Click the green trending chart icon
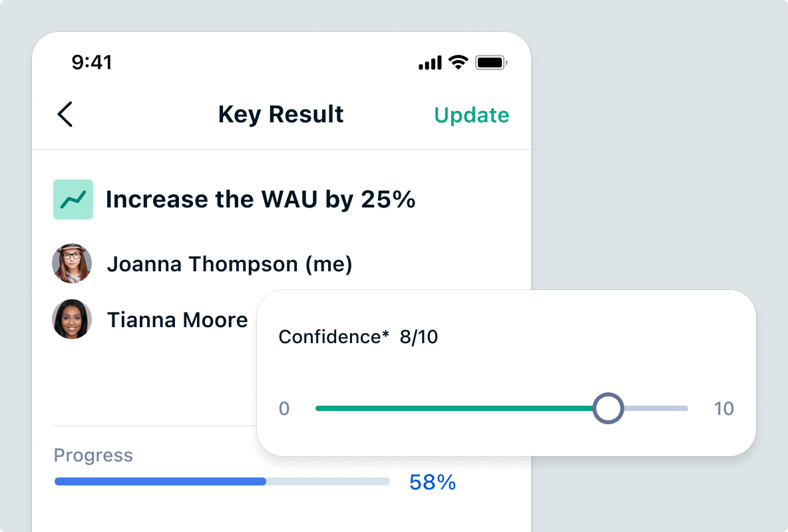The image size is (788, 532). pyautogui.click(x=73, y=199)
